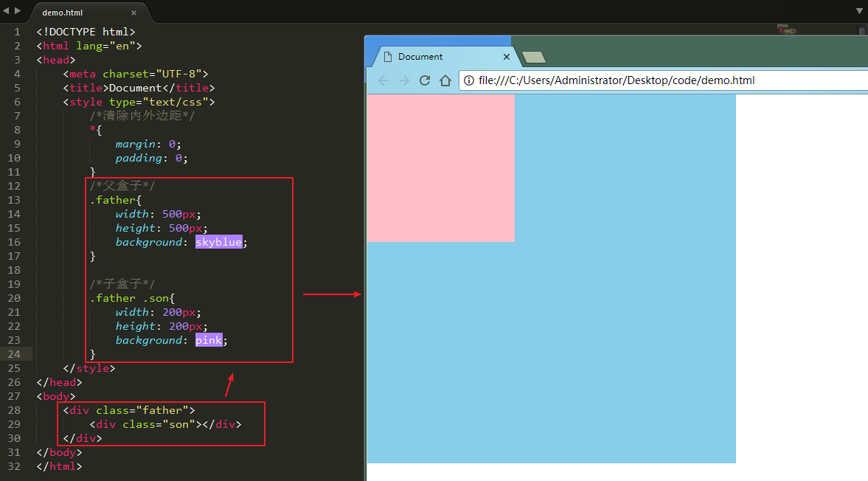Click the margin: 0 declaration
Image resolution: width=868 pixels, height=481 pixels.
pos(148,144)
